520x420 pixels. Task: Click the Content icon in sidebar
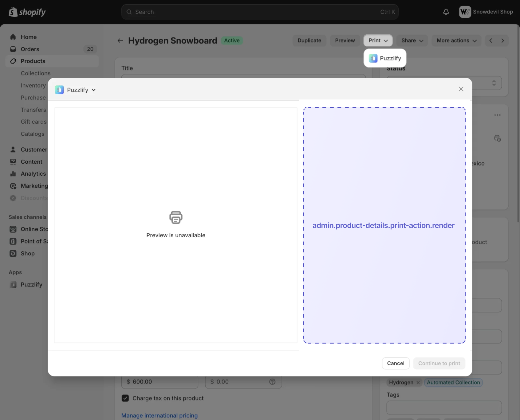13,162
